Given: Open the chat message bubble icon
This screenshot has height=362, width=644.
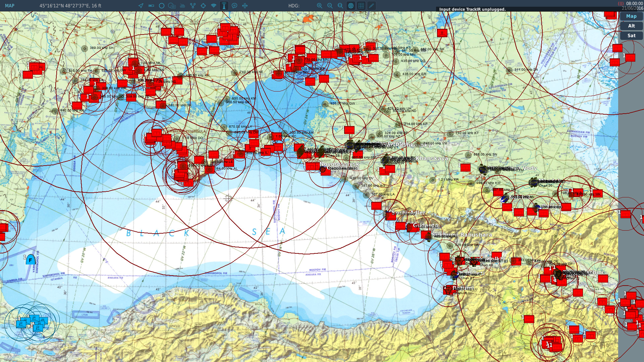Looking at the screenshot, I should pos(234,6).
